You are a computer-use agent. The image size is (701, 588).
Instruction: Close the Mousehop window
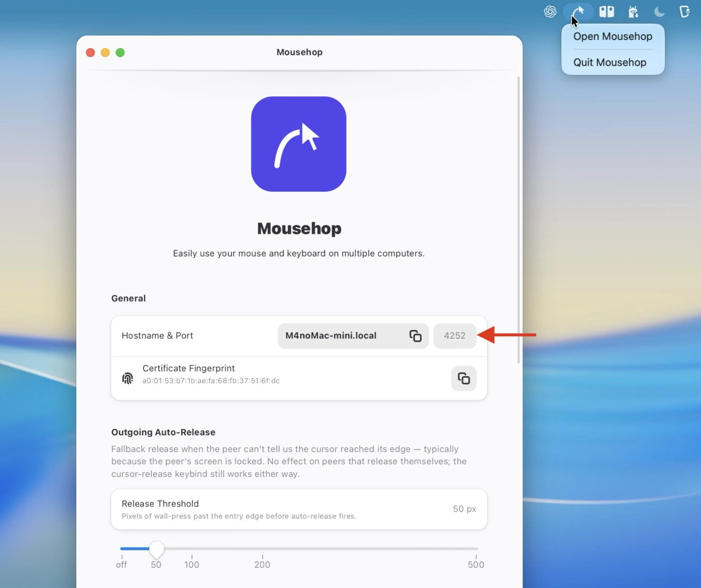[90, 53]
